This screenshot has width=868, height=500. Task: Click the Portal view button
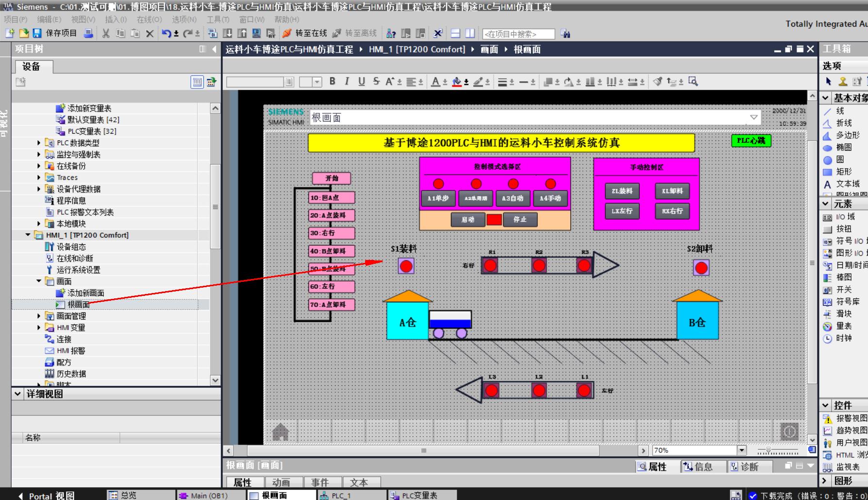(x=47, y=496)
